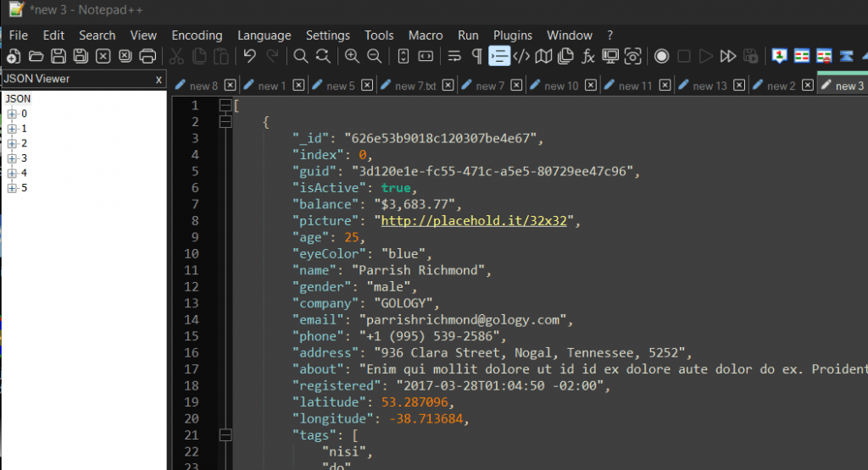This screenshot has width=868, height=470.
Task: Open the Window menu
Action: click(569, 36)
